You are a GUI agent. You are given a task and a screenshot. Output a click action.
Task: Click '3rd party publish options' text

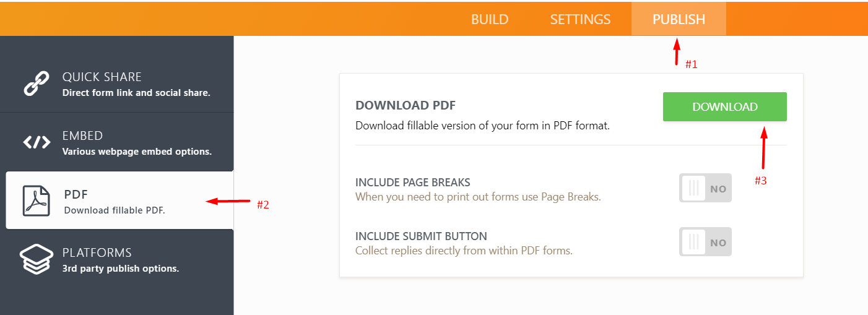121,269
